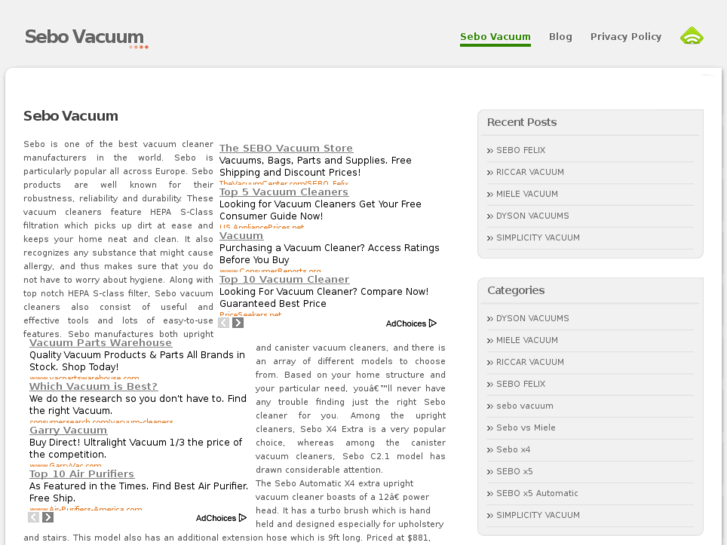Open 'Top 5 Vacuum Cleaners' ad link
The image size is (727, 545).
(284, 192)
